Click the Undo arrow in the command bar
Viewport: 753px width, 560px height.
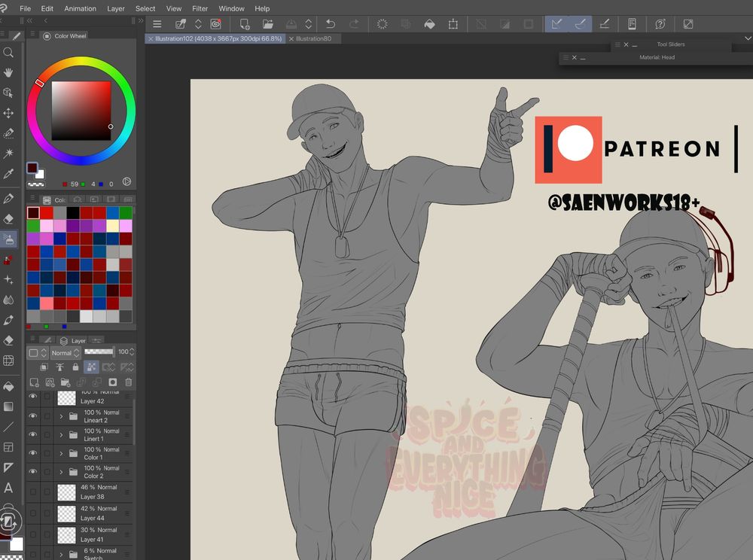coord(330,24)
